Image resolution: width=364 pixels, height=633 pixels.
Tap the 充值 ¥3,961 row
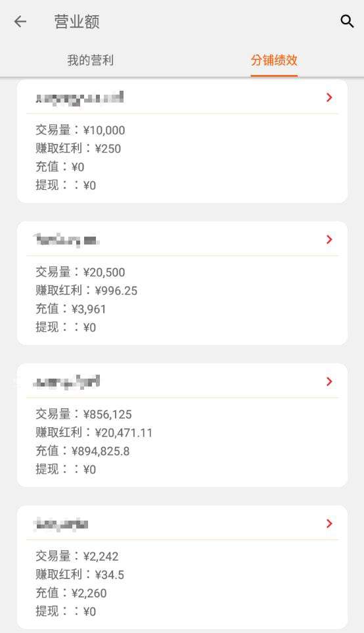coord(71,309)
